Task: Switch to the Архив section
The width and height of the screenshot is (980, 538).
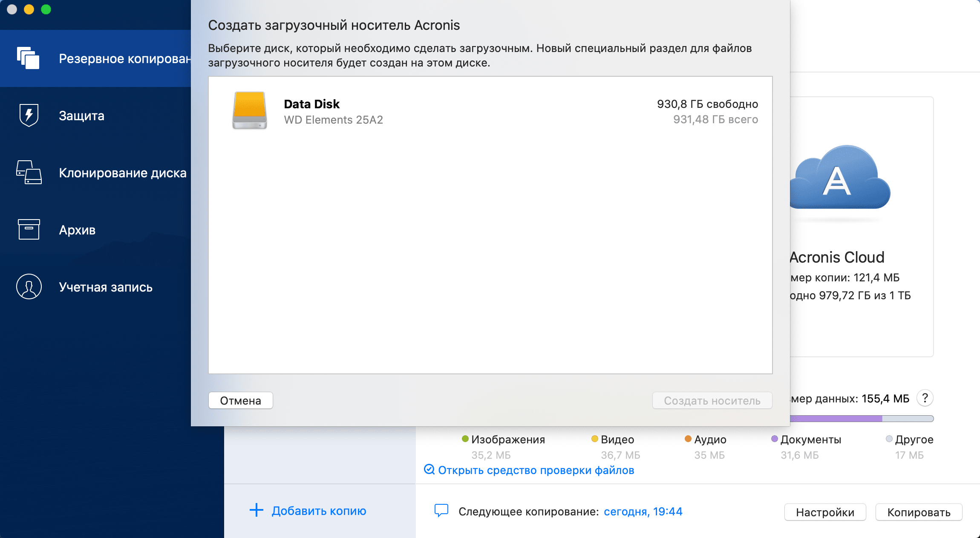Action: point(77,230)
